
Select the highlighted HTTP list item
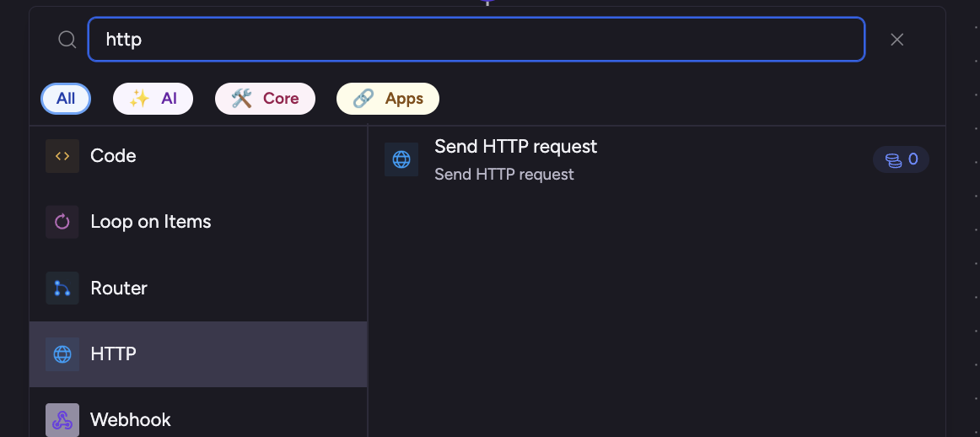[x=114, y=354]
